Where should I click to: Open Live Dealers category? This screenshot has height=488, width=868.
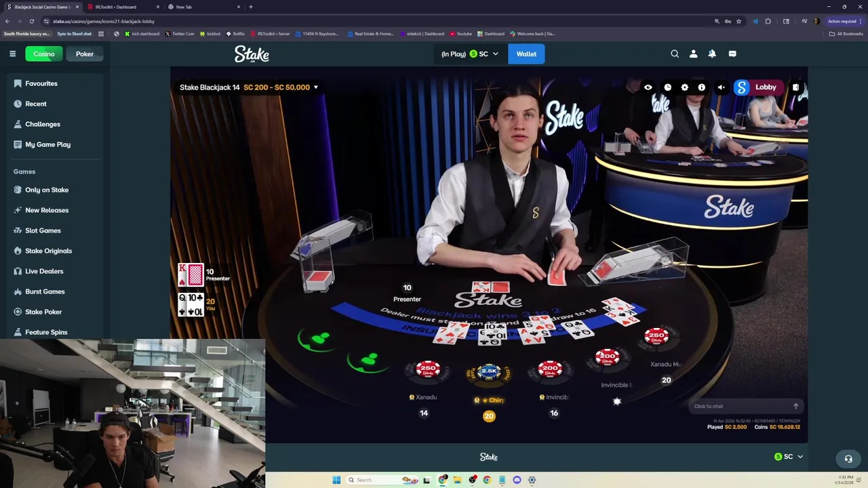click(x=44, y=271)
